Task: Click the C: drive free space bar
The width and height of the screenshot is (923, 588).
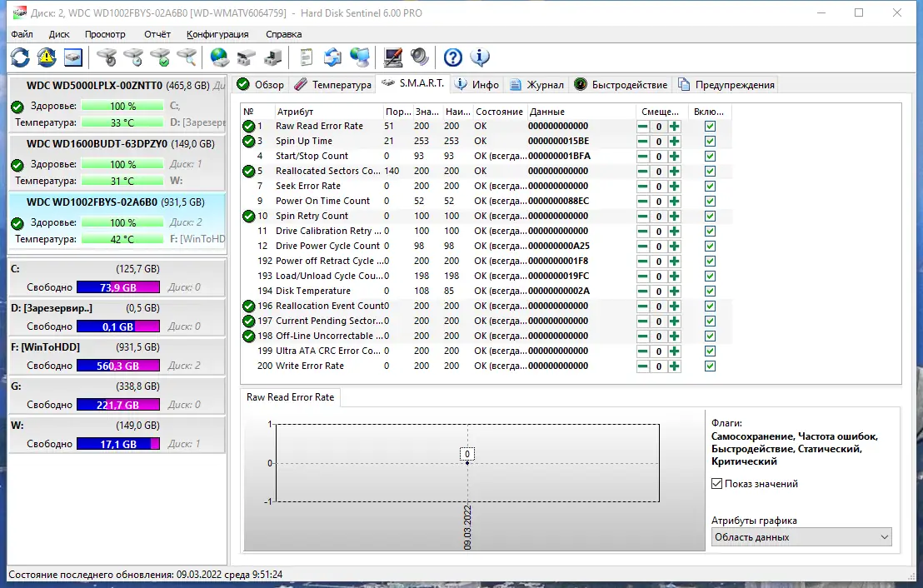Action: [x=117, y=287]
